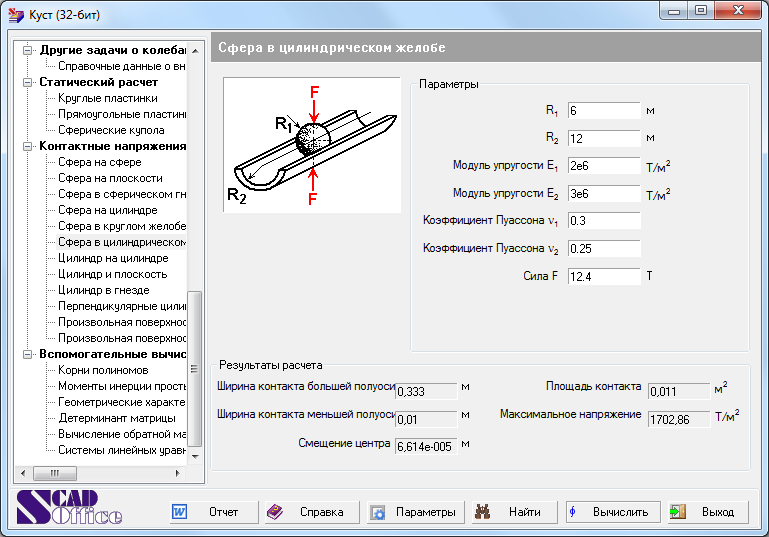
Task: Click the Word icon on Отчет button
Action: tap(180, 512)
